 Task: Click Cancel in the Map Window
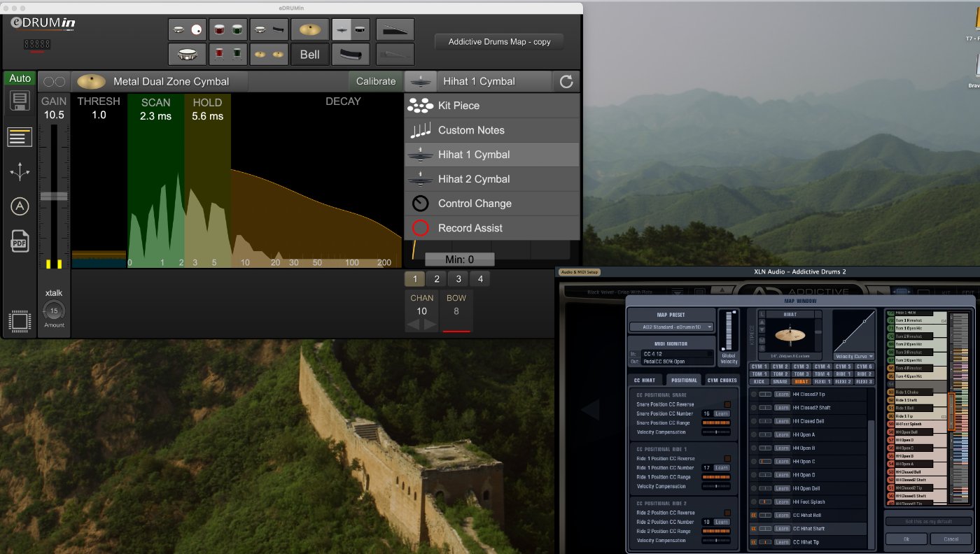pos(951,539)
